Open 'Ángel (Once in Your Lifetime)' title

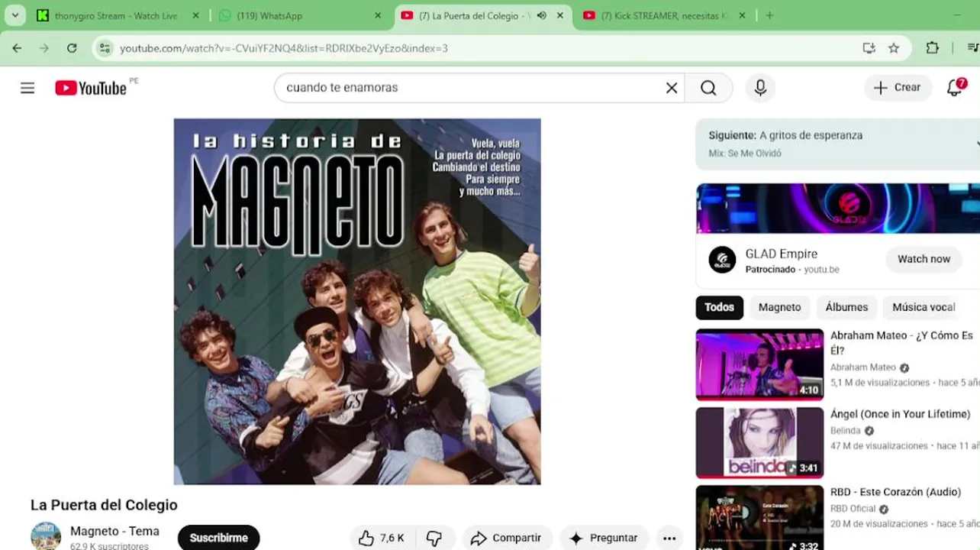click(x=900, y=414)
